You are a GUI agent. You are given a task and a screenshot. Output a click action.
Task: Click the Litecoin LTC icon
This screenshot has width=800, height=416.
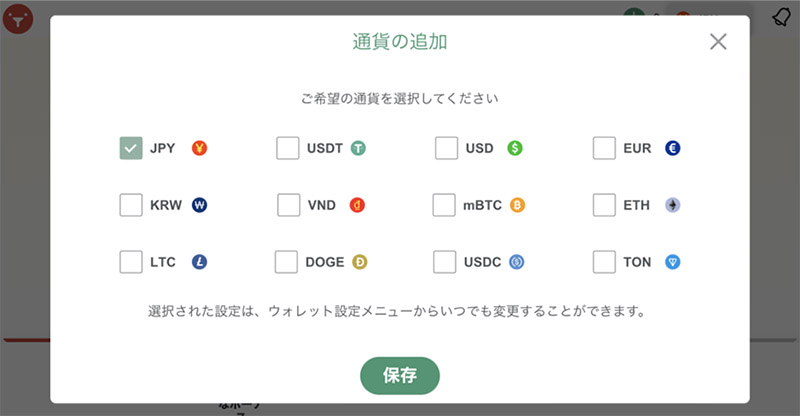(199, 262)
